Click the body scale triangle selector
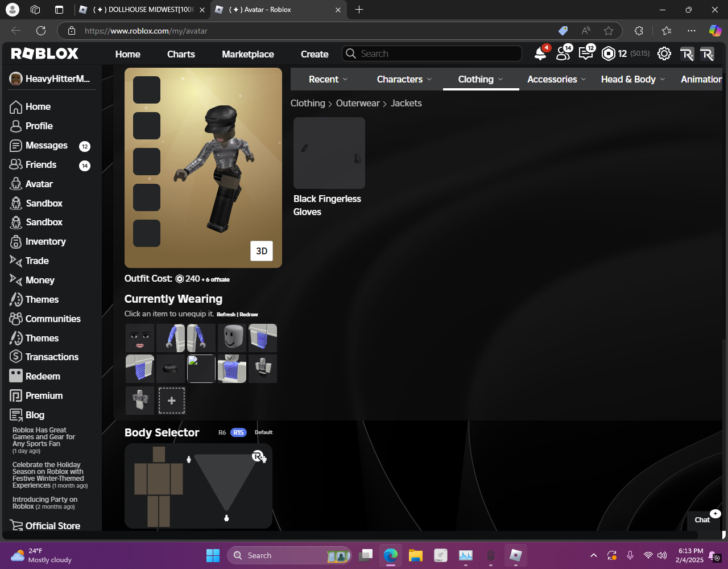This screenshot has height=569, width=728. (226, 481)
